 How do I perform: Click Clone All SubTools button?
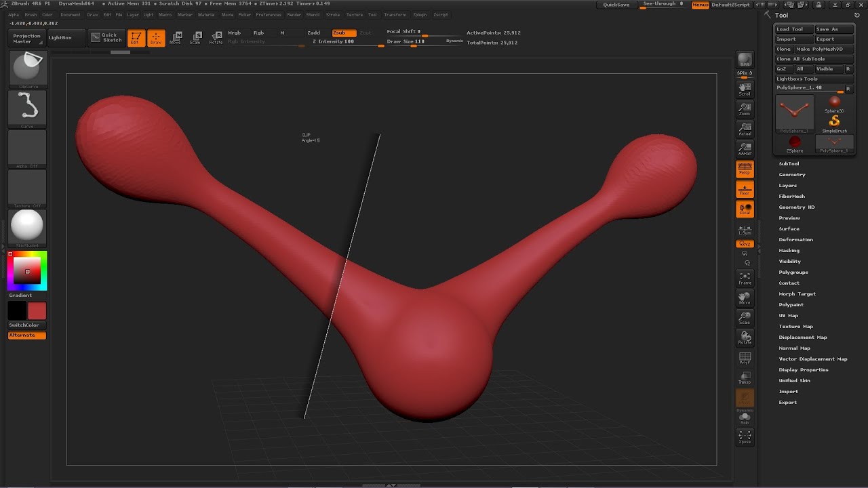[x=814, y=59]
